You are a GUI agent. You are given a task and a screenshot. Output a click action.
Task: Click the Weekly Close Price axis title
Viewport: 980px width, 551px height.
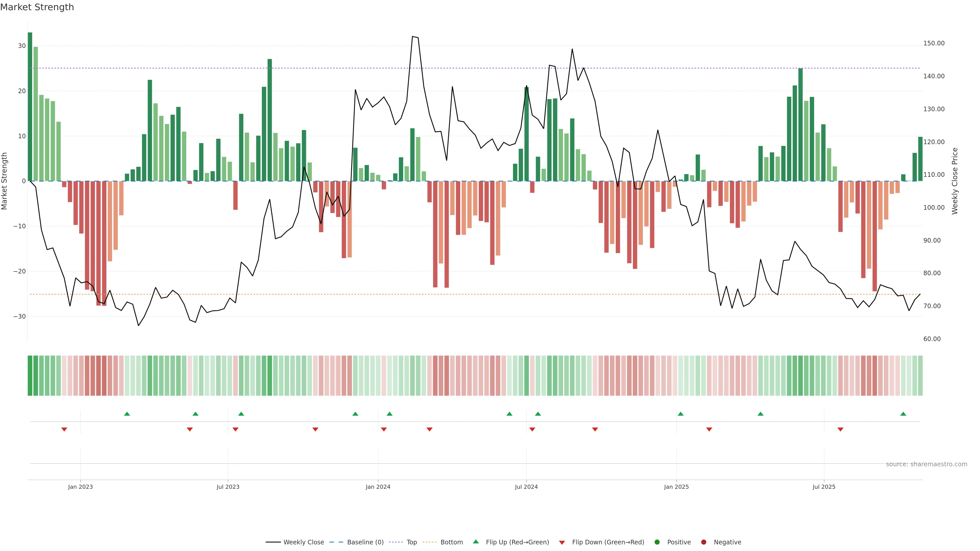(x=955, y=181)
